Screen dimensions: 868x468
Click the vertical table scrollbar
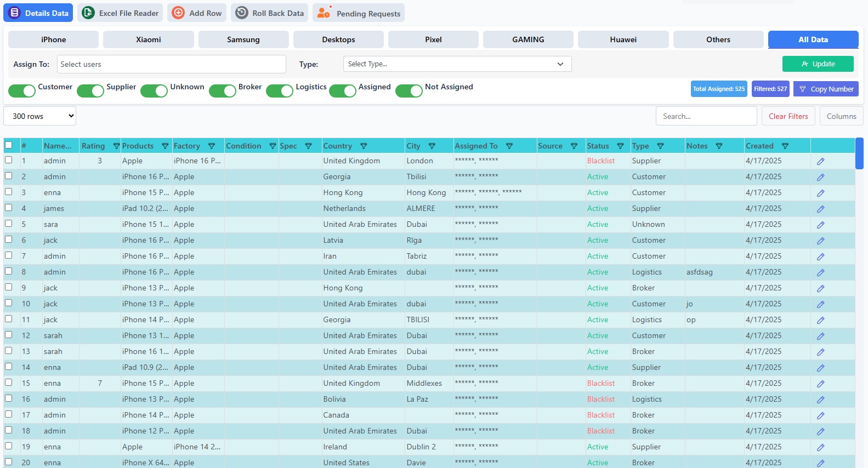pos(859,153)
